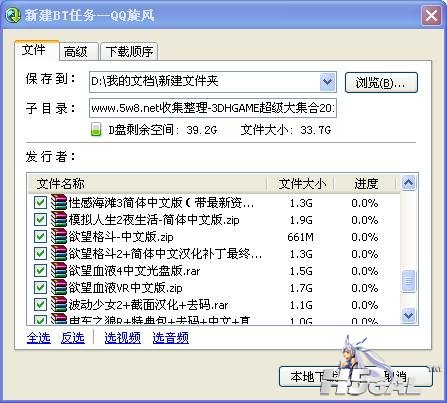The width and height of the screenshot is (447, 403).
Task: Click the 文件大小: 33.7G label
Action: (286, 130)
